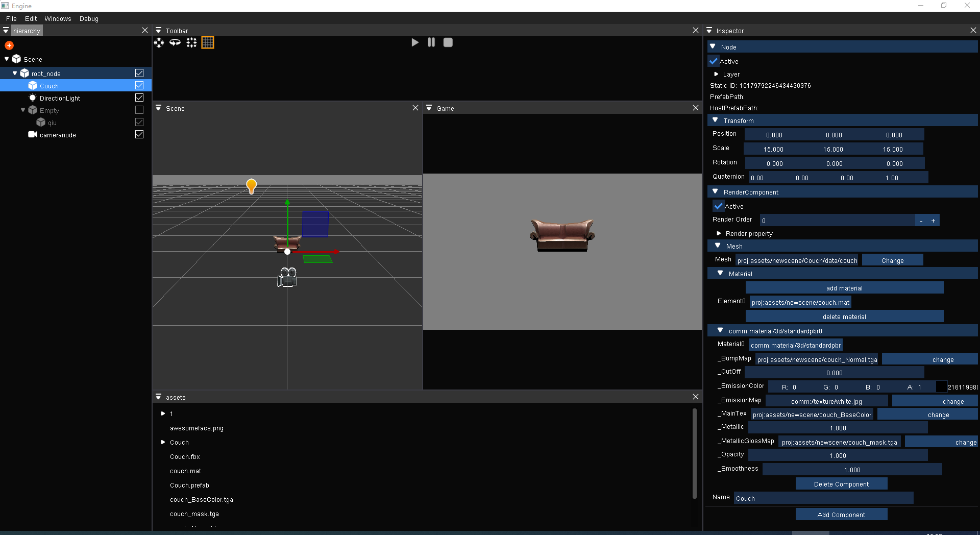Select the move/translate gizmo tool
Image resolution: width=980 pixels, height=535 pixels.
click(159, 43)
